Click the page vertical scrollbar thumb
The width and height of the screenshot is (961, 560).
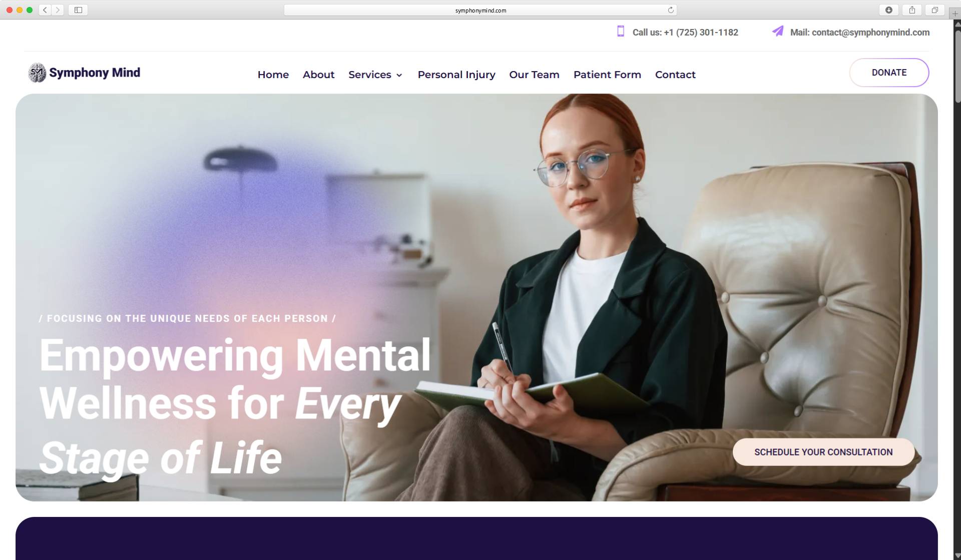[957, 65]
